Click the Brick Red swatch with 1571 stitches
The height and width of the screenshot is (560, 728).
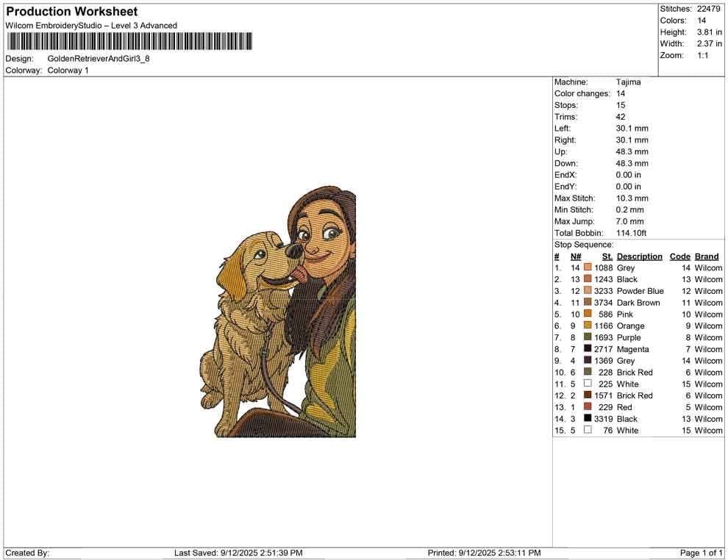point(588,395)
